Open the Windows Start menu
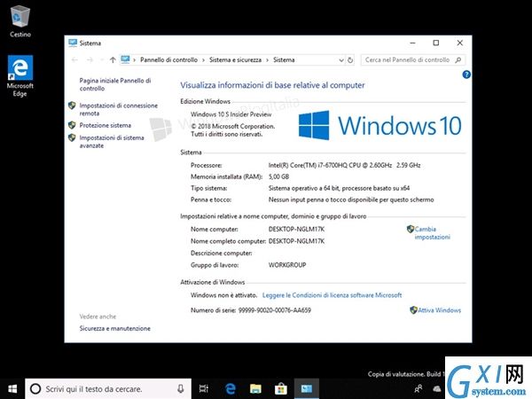The width and height of the screenshot is (532, 399). point(12,389)
